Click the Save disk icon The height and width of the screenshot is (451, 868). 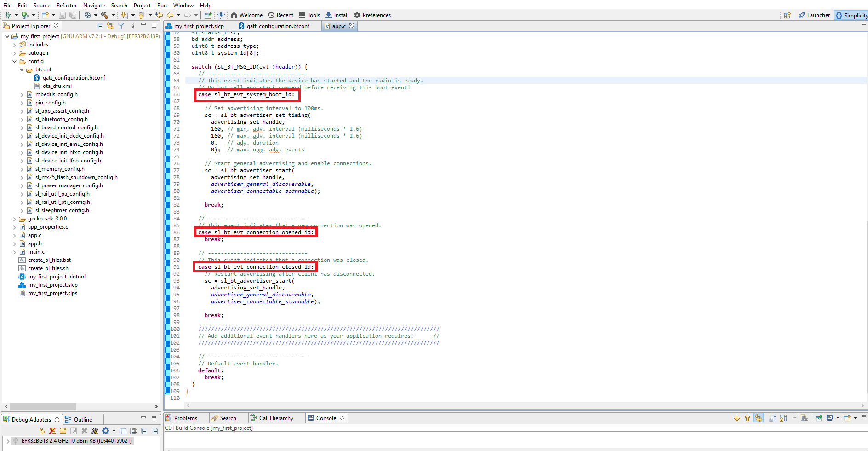coord(62,15)
